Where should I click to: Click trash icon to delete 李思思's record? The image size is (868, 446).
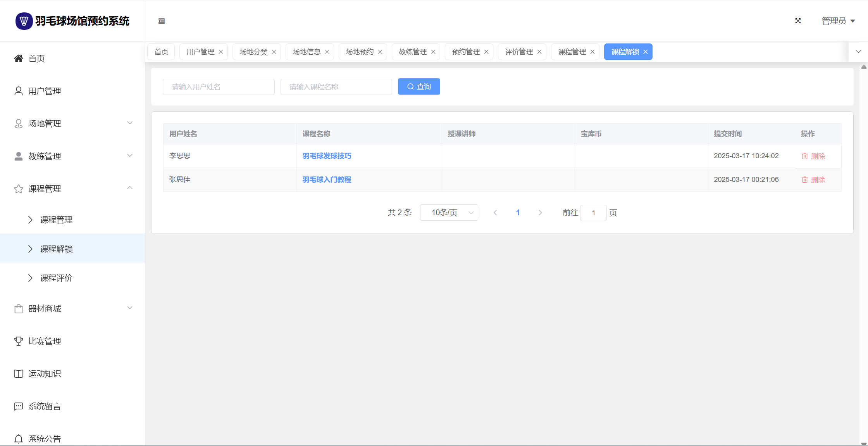point(805,156)
